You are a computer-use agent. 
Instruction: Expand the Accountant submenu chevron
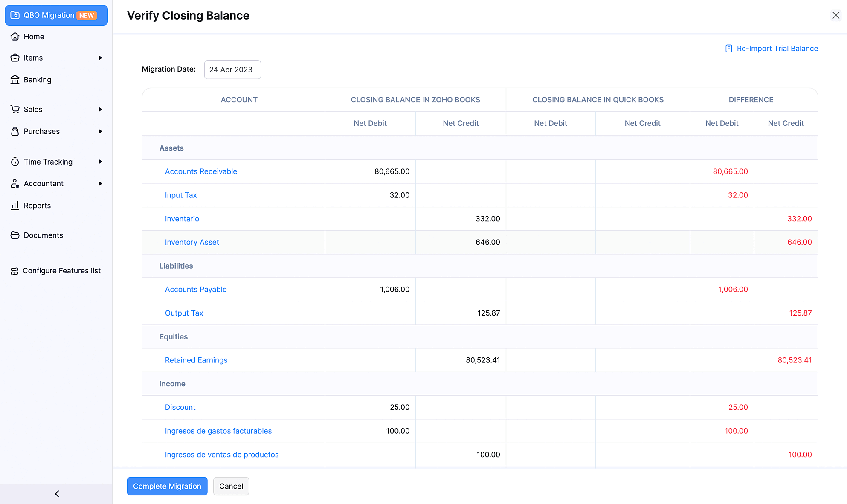(x=101, y=183)
